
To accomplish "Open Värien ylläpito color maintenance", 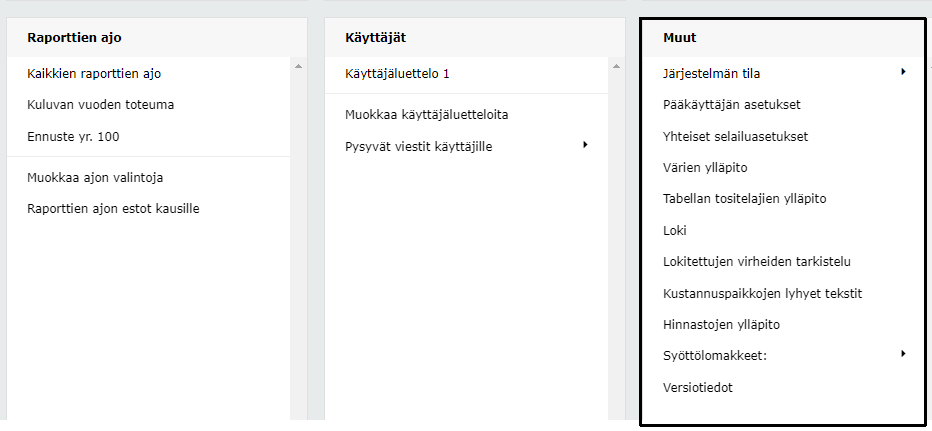I will click(705, 167).
